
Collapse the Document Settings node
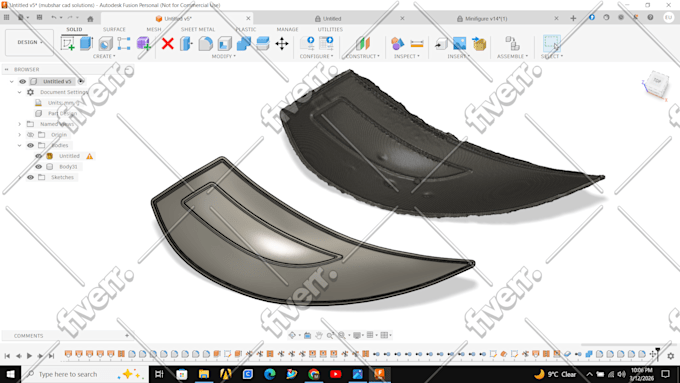click(x=20, y=92)
